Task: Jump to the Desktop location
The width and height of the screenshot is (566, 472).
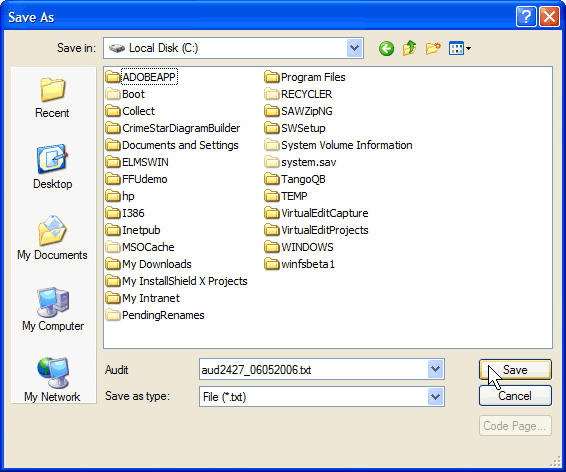Action: click(x=52, y=167)
